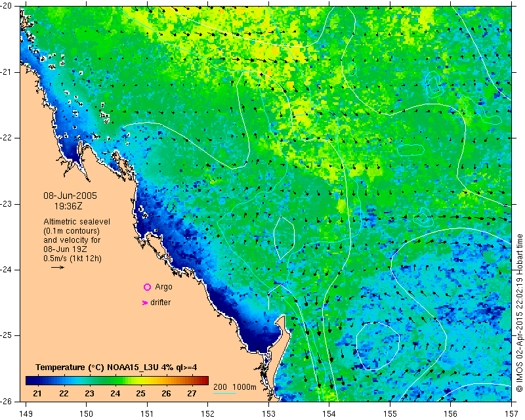Click the cyan 200m isobath legend line
This screenshot has width=525, height=420.
pyautogui.click(x=224, y=393)
